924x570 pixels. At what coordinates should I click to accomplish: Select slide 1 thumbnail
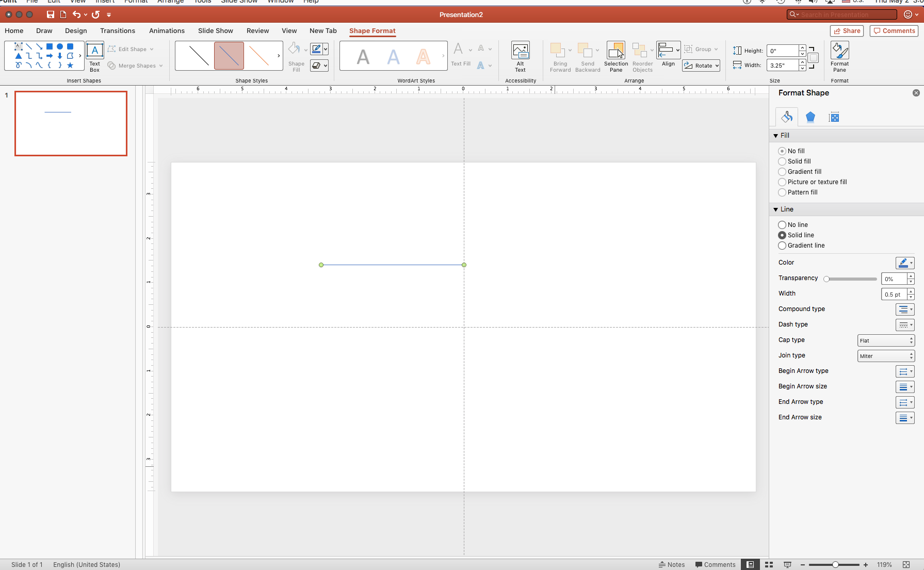click(71, 123)
